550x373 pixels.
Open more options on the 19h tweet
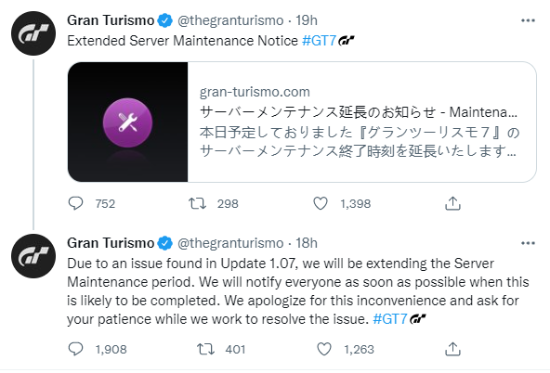(x=528, y=21)
